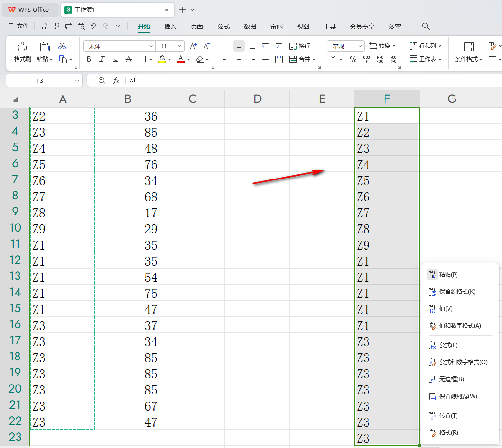Open the font size dropdown
Screen dimensions: 502x448
coord(179,46)
